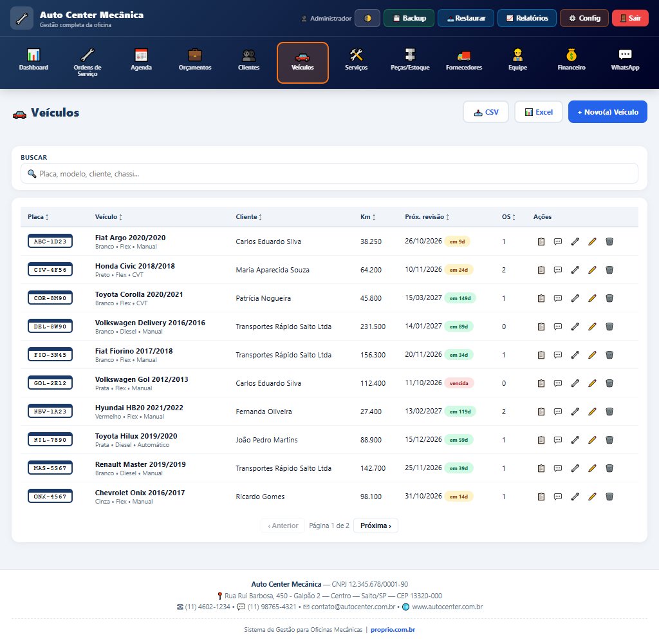Open the proprio.com.br link

point(393,630)
